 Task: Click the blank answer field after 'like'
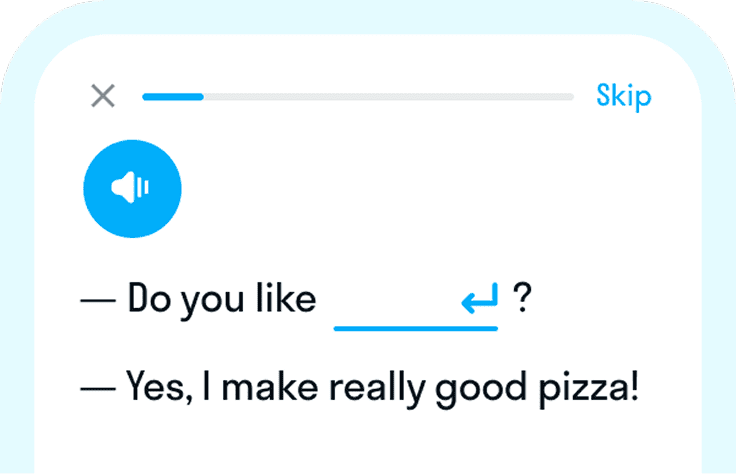(416, 303)
